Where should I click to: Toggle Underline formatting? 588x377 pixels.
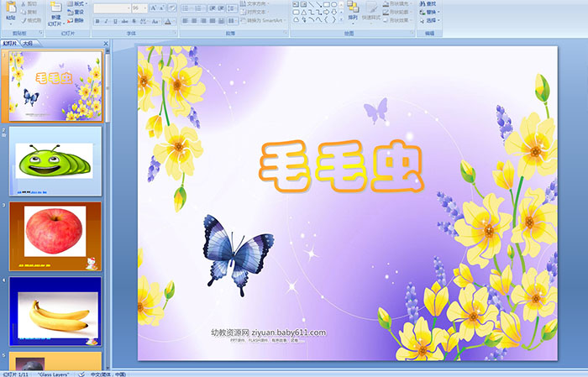(x=115, y=22)
